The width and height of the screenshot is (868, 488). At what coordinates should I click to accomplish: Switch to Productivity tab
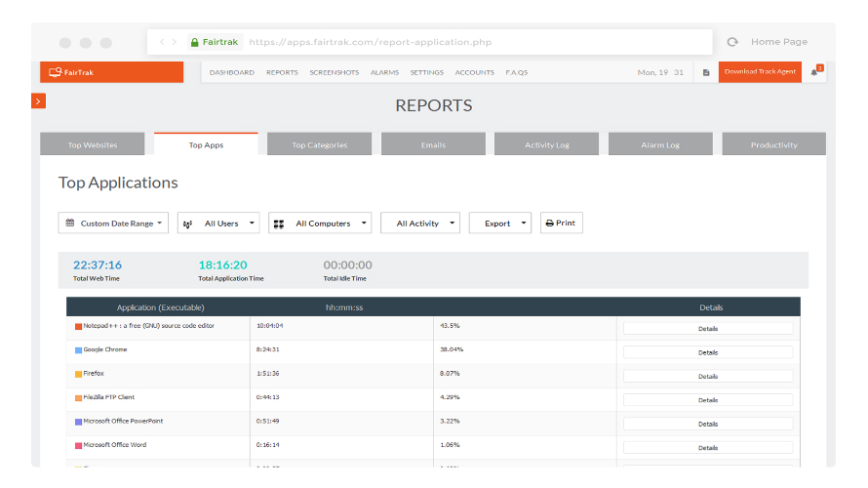click(774, 144)
